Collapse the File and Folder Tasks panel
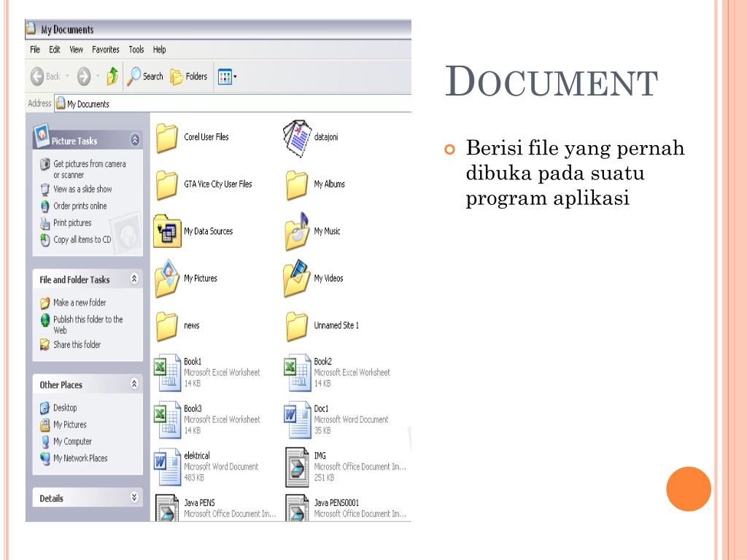This screenshot has width=747, height=560. tap(134, 279)
